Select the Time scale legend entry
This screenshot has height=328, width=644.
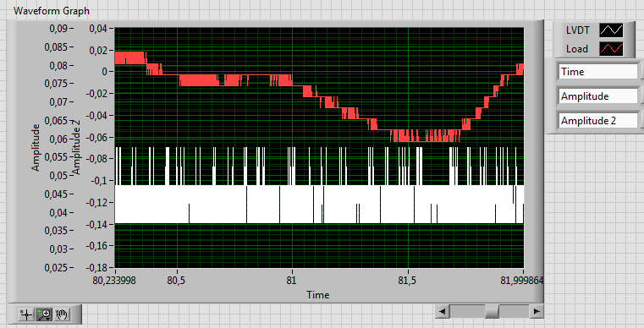[597, 72]
